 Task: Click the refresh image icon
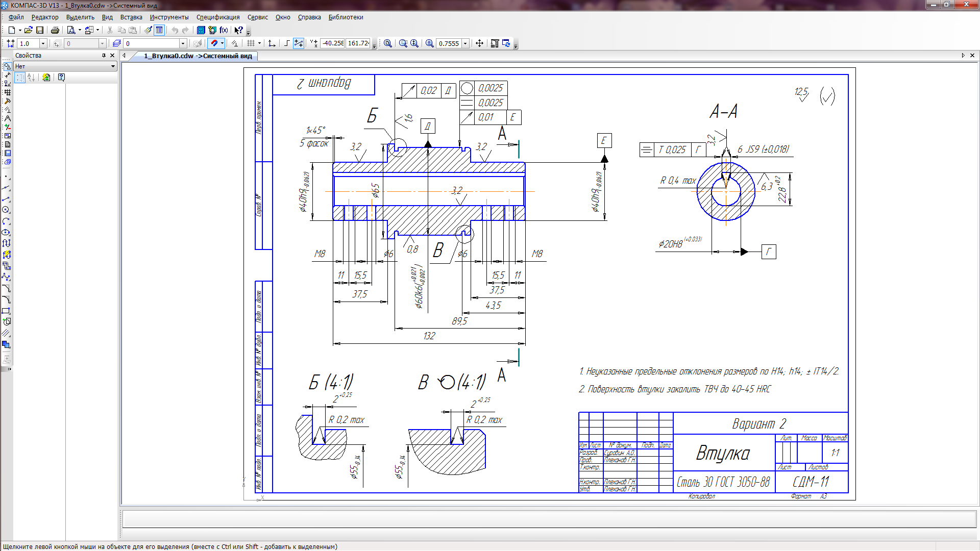tap(506, 43)
